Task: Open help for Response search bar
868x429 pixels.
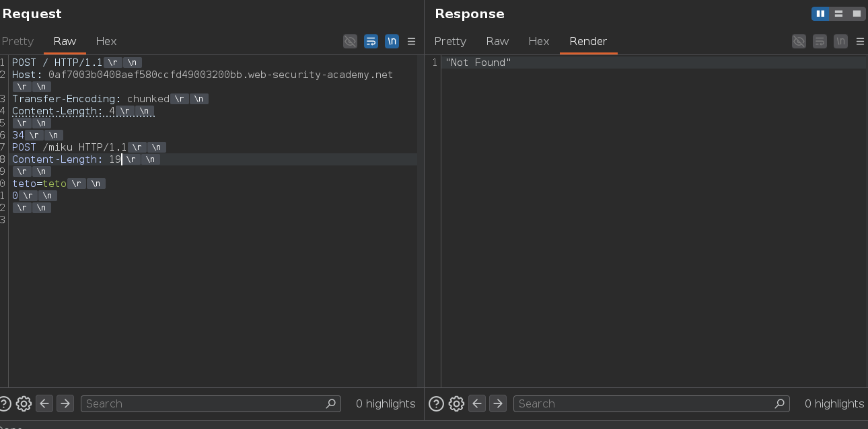Action: 436,403
